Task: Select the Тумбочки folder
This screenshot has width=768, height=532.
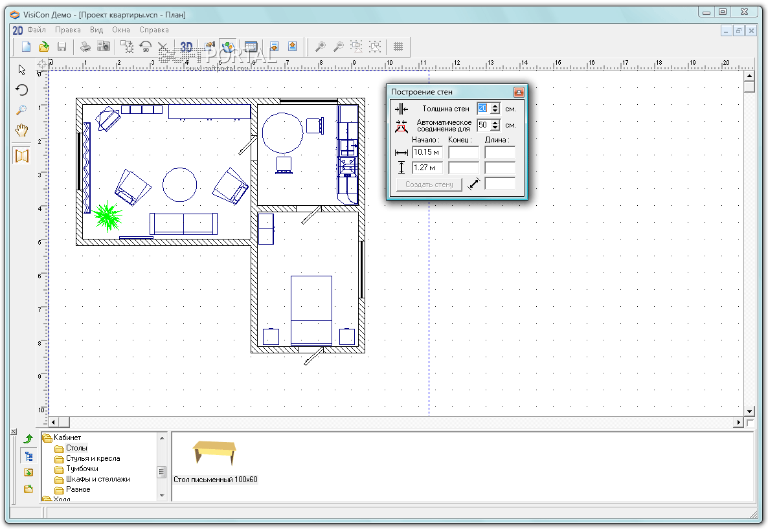Action: pos(82,469)
